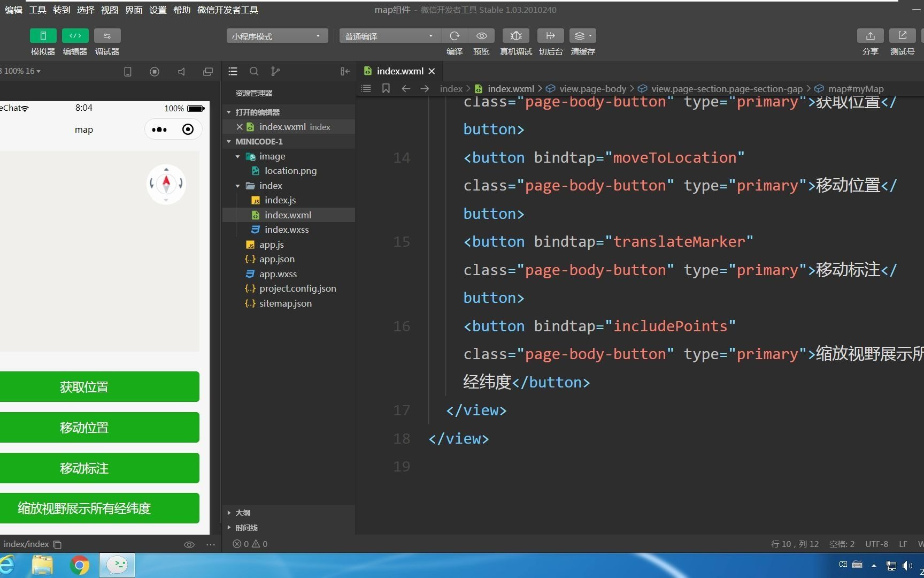The height and width of the screenshot is (578, 924).
Task: Open sitemap.json file
Action: 286,303
